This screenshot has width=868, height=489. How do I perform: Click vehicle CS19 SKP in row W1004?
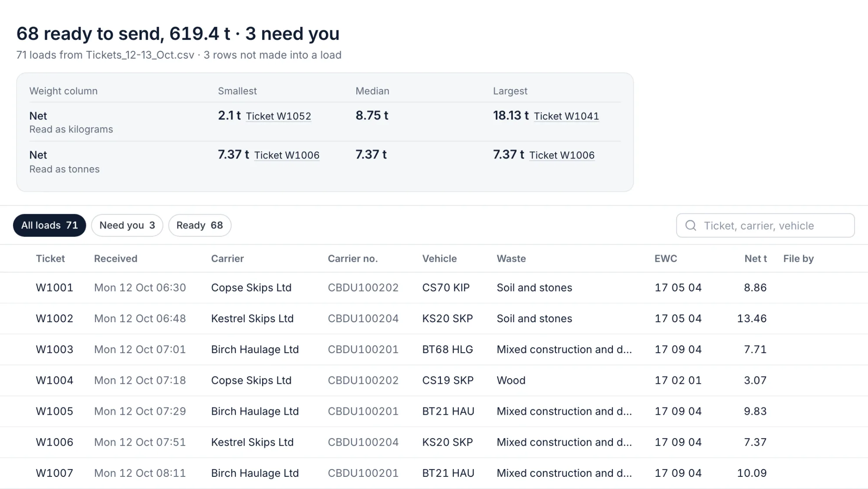tap(448, 380)
